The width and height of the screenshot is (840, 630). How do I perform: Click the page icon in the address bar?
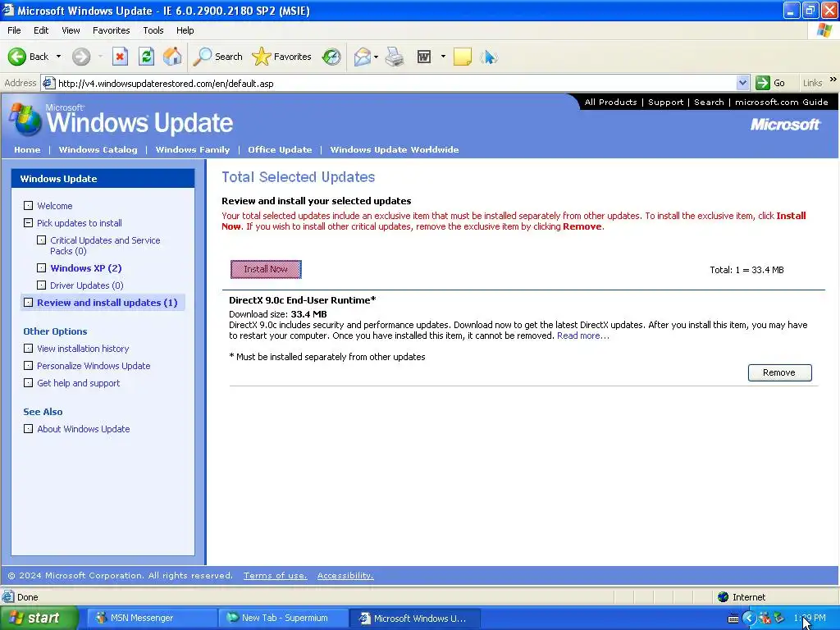(48, 83)
